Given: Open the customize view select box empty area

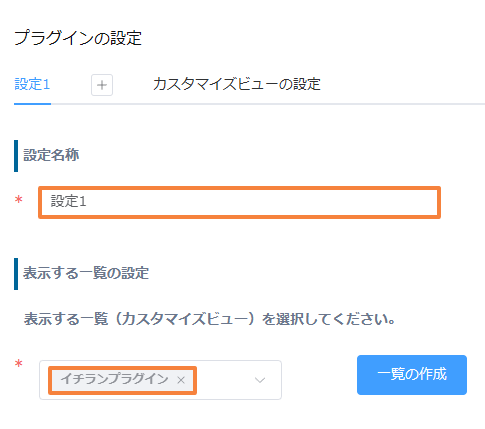Looking at the screenshot, I should pyautogui.click(x=223, y=380).
